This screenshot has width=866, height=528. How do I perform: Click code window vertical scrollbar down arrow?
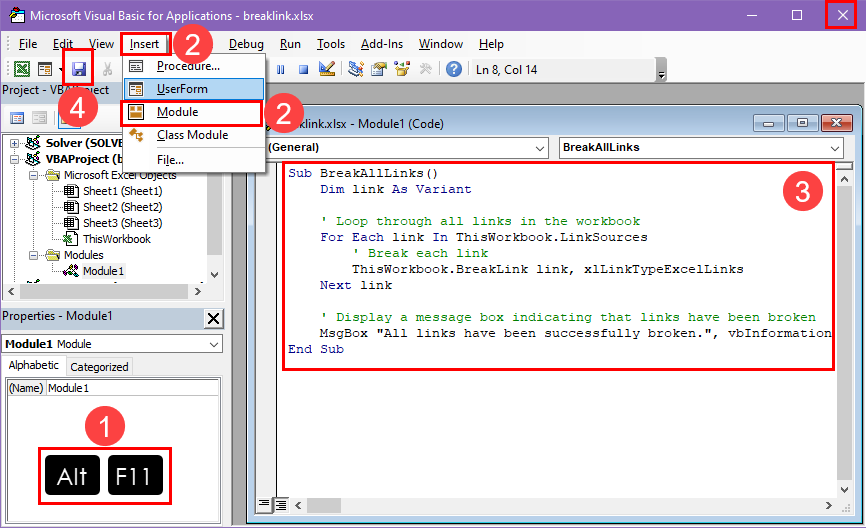(x=844, y=489)
